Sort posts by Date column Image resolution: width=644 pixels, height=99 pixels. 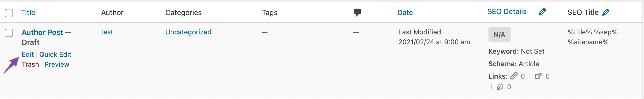pos(405,13)
